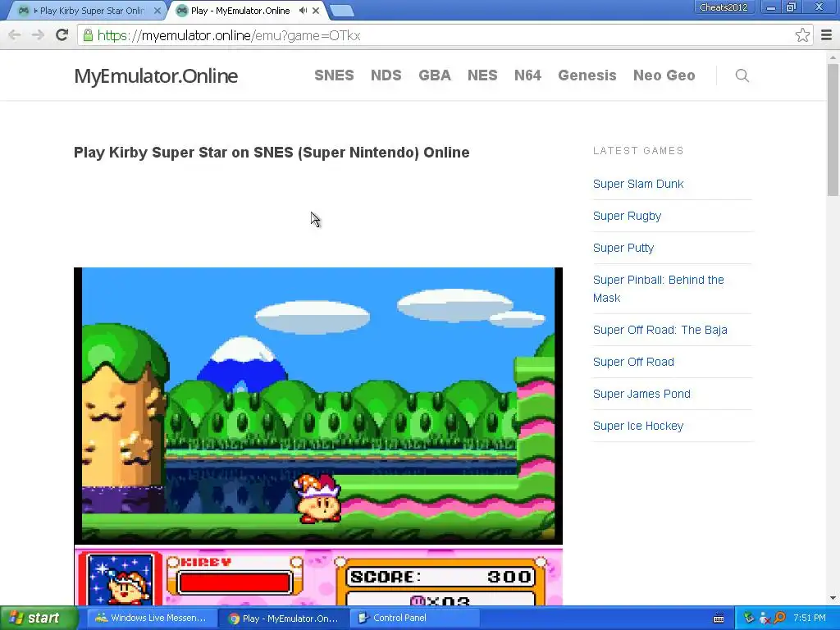Open the Super Slam Dunk link
This screenshot has width=840, height=630.
click(x=638, y=184)
